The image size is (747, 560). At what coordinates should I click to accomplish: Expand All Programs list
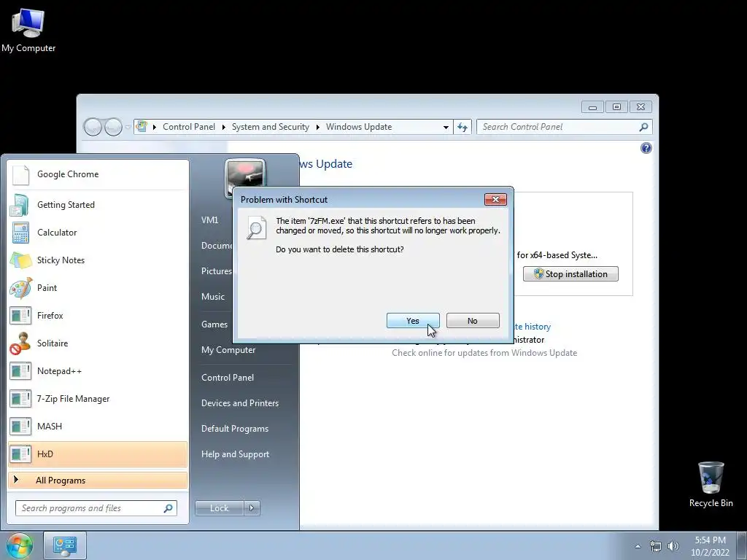pyautogui.click(x=98, y=480)
